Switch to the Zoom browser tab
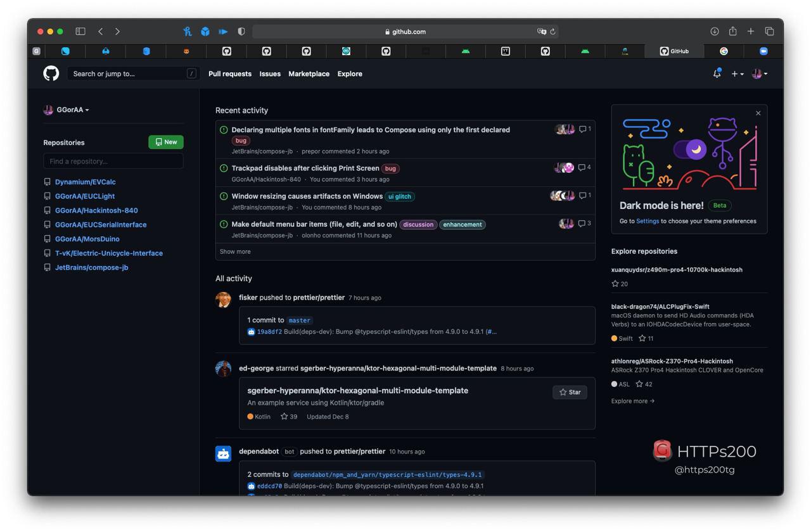This screenshot has width=811, height=532. tap(763, 51)
